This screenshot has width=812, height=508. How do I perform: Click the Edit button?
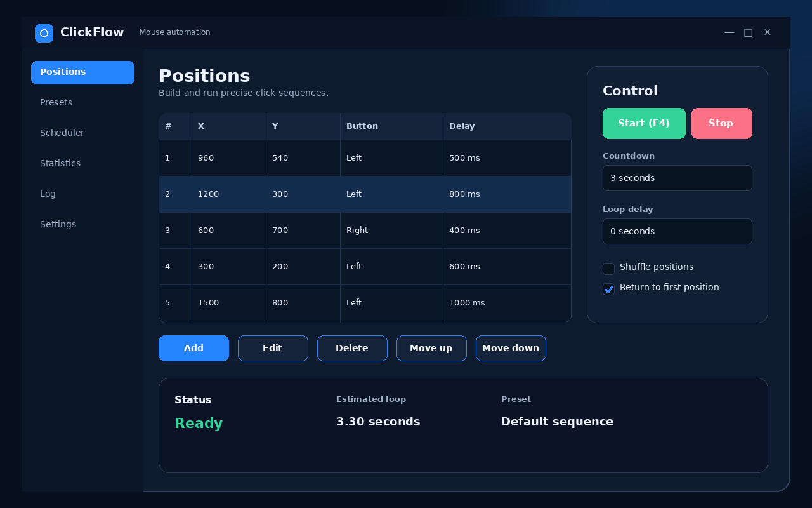(273, 348)
